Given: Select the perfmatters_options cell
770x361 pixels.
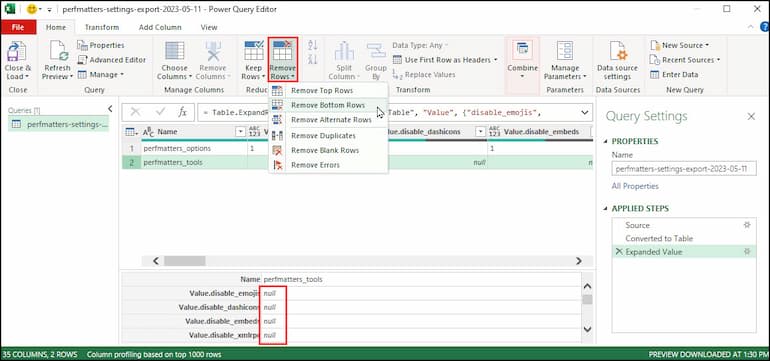Looking at the screenshot, I should point(193,148).
